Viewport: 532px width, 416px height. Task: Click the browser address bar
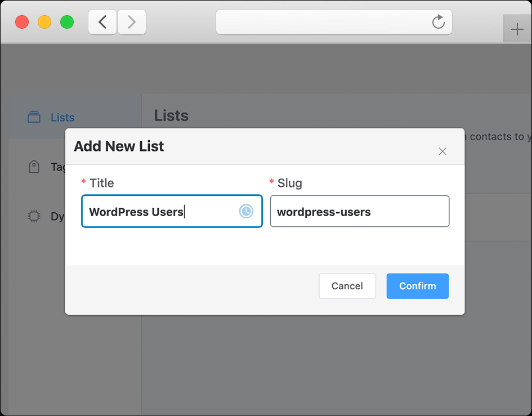pos(334,22)
